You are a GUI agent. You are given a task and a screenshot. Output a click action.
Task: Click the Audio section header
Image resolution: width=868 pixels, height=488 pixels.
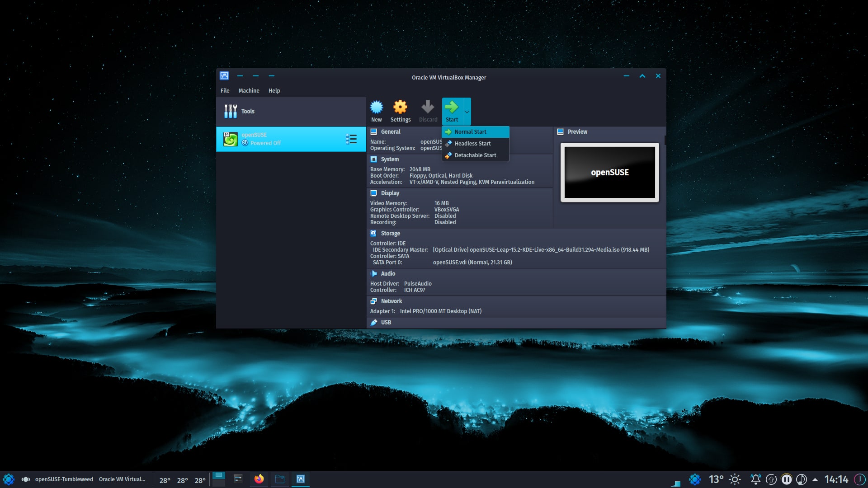[388, 274]
